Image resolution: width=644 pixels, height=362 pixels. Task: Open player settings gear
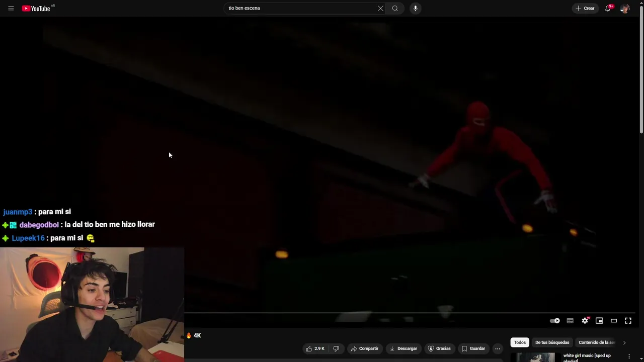(x=585, y=321)
